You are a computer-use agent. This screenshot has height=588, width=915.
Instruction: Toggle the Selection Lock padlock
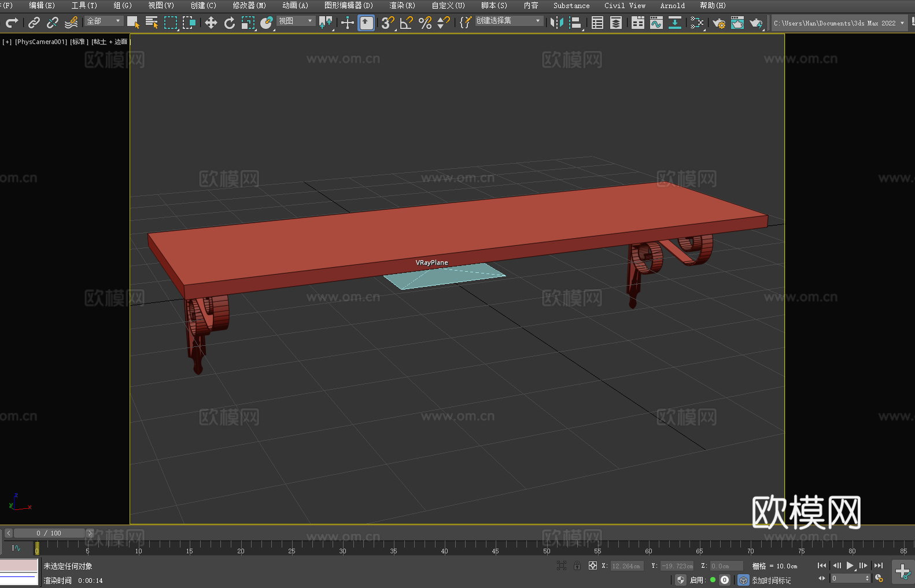click(x=577, y=565)
